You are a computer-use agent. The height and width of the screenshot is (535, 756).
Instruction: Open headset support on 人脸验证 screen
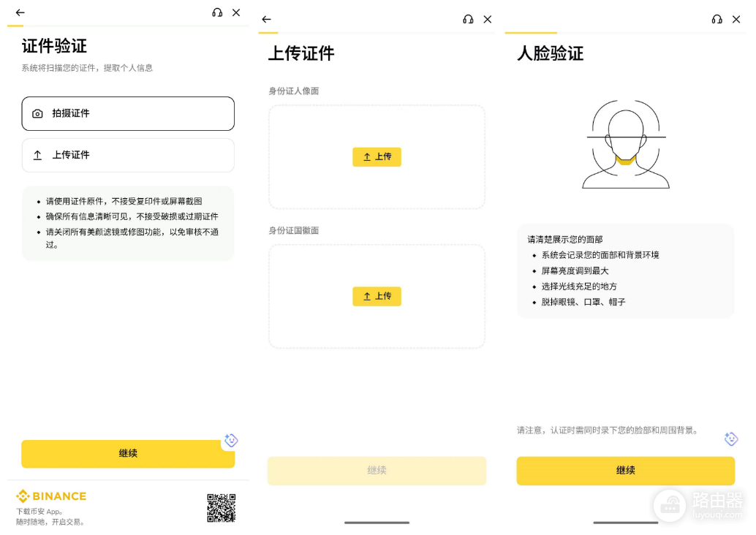[x=717, y=19]
